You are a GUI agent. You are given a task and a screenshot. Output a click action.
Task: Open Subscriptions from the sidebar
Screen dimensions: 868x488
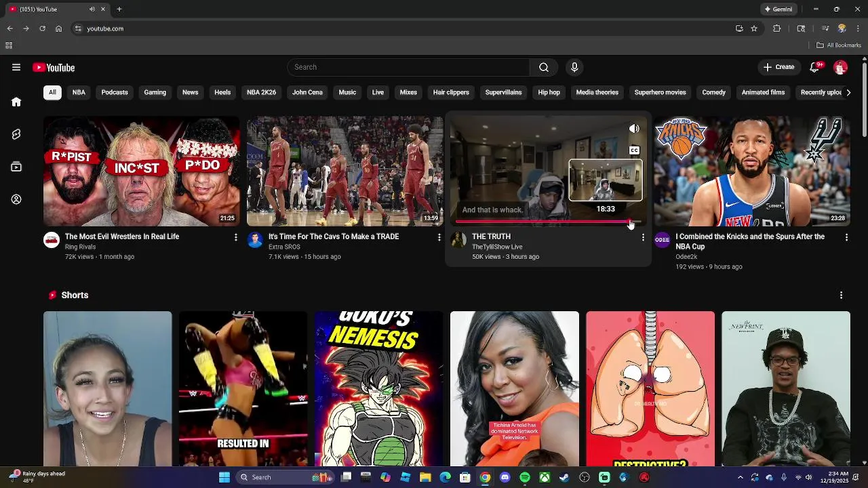(16, 167)
